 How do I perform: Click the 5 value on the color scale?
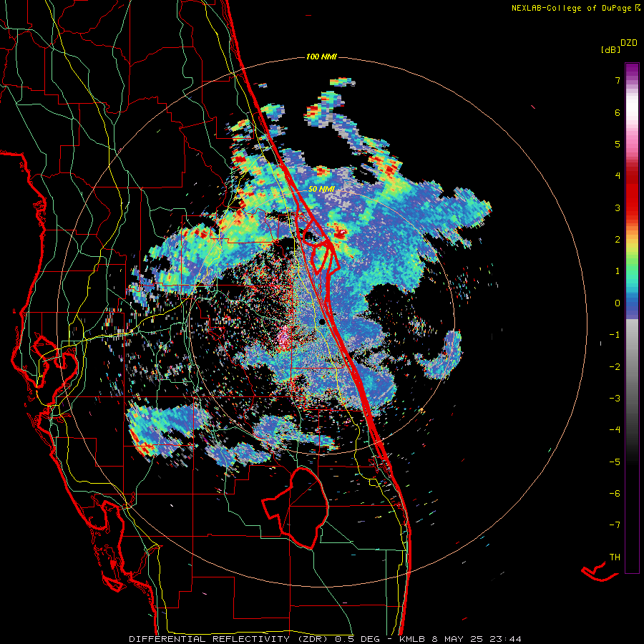[618, 144]
